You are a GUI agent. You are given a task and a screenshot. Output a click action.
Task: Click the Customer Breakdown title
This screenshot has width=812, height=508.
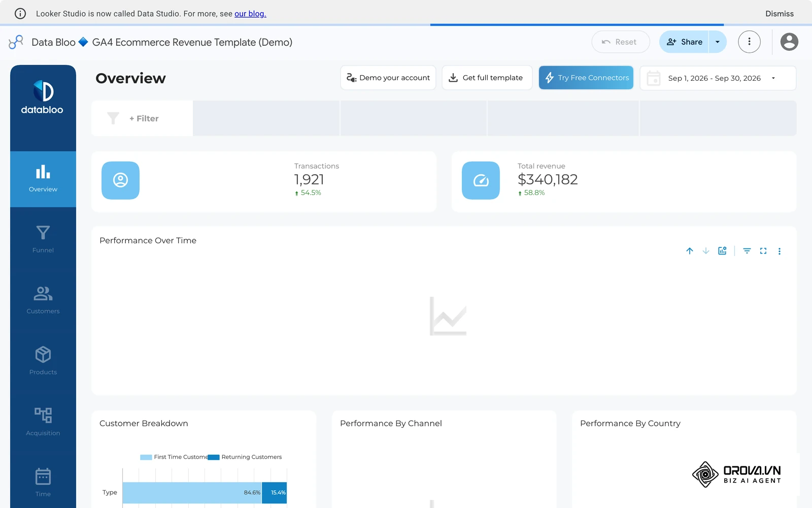click(144, 423)
